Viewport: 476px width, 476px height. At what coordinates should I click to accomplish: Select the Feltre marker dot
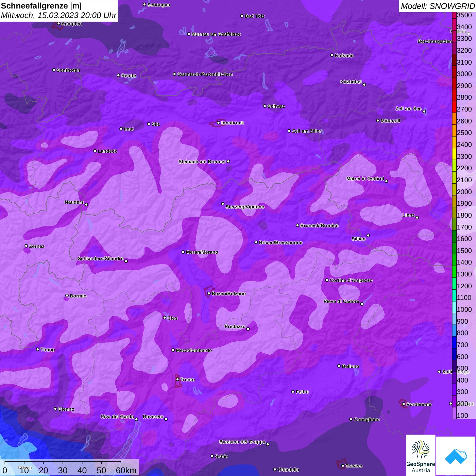pos(293,392)
